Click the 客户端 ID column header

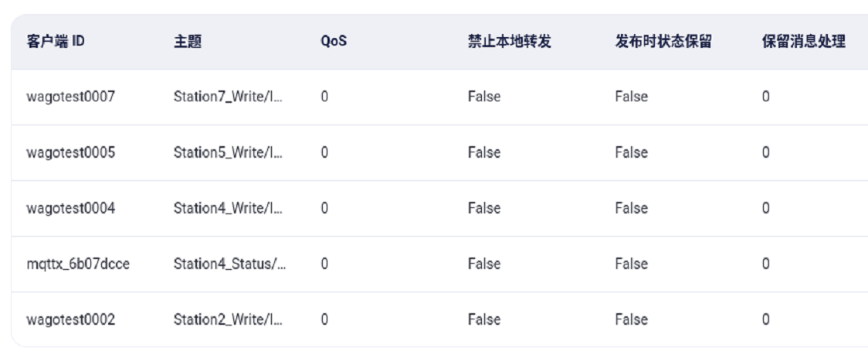pyautogui.click(x=56, y=42)
